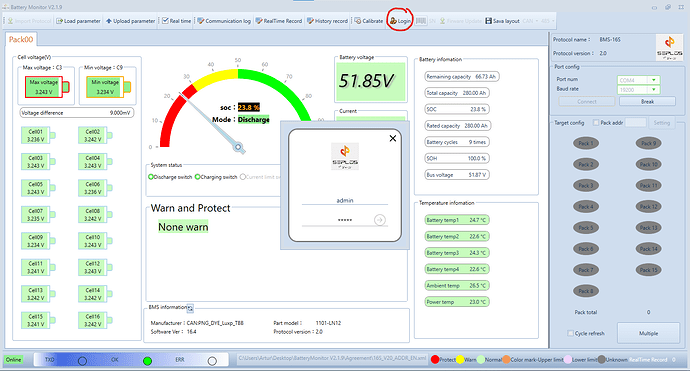This screenshot has height=371, width=690.
Task: Select Pack 12 oval button
Action: [x=648, y=206]
